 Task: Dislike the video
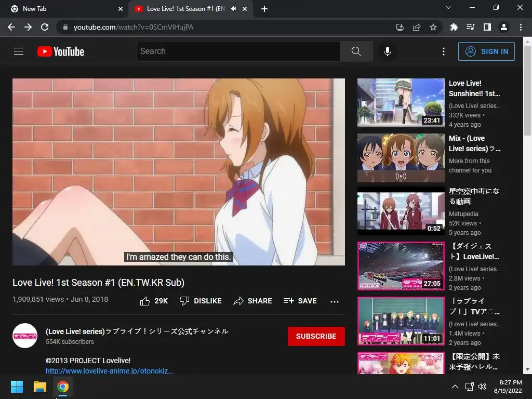pyautogui.click(x=201, y=301)
